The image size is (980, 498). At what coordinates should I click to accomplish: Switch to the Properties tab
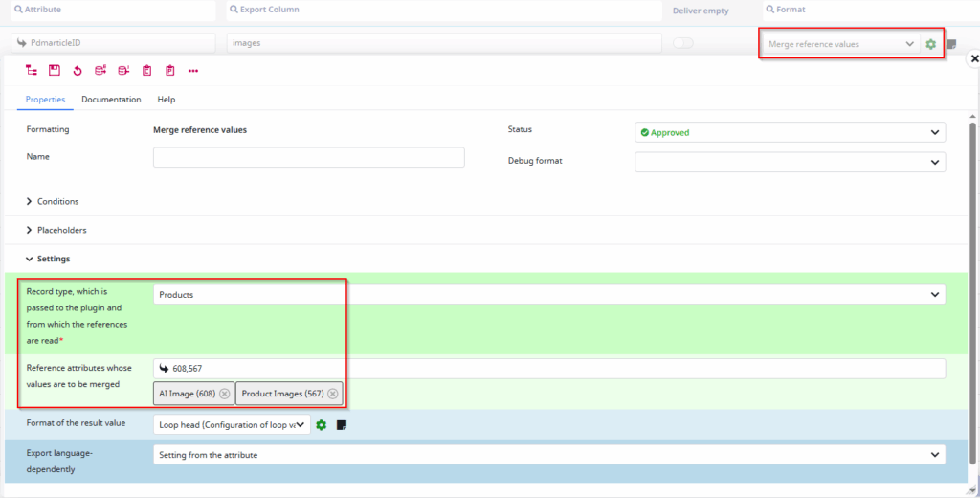tap(45, 100)
